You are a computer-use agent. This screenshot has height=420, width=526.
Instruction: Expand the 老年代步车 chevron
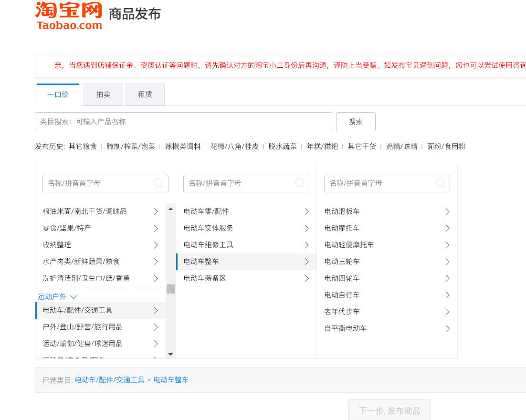pyautogui.click(x=448, y=312)
